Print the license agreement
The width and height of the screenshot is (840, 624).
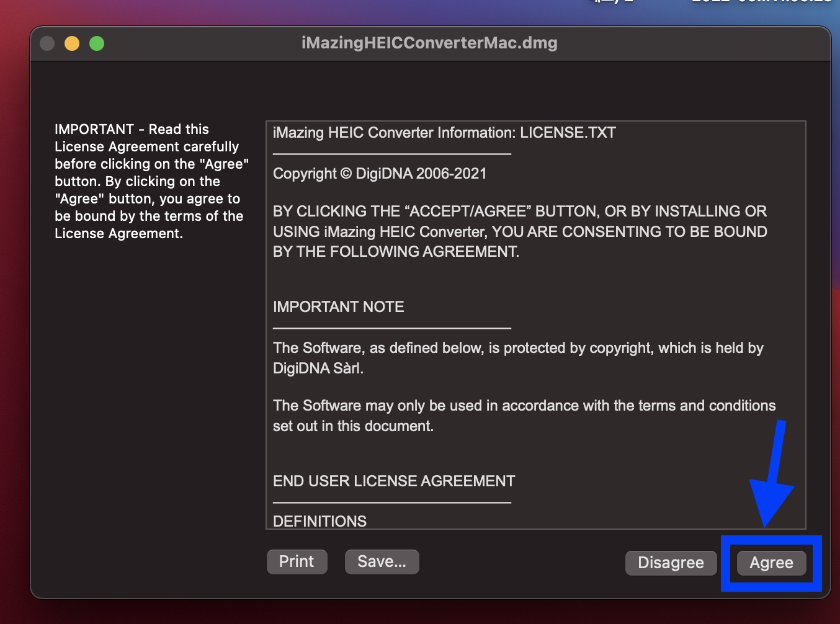point(297,561)
